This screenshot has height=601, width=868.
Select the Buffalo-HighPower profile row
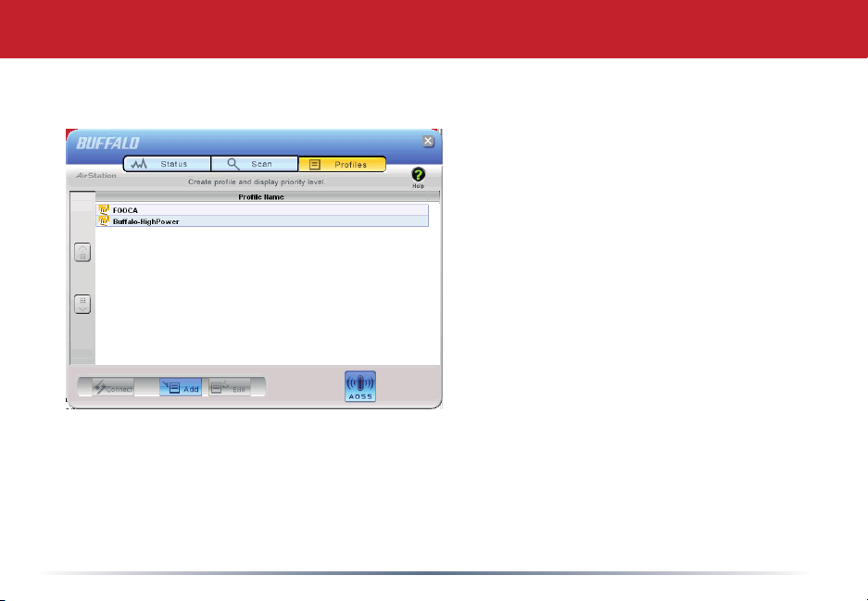262,220
